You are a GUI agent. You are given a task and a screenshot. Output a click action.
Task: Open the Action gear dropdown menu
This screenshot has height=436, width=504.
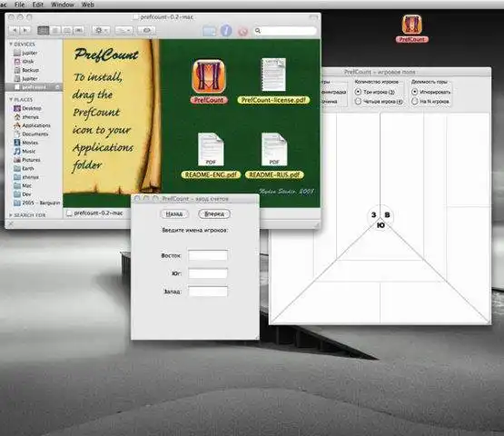(101, 30)
